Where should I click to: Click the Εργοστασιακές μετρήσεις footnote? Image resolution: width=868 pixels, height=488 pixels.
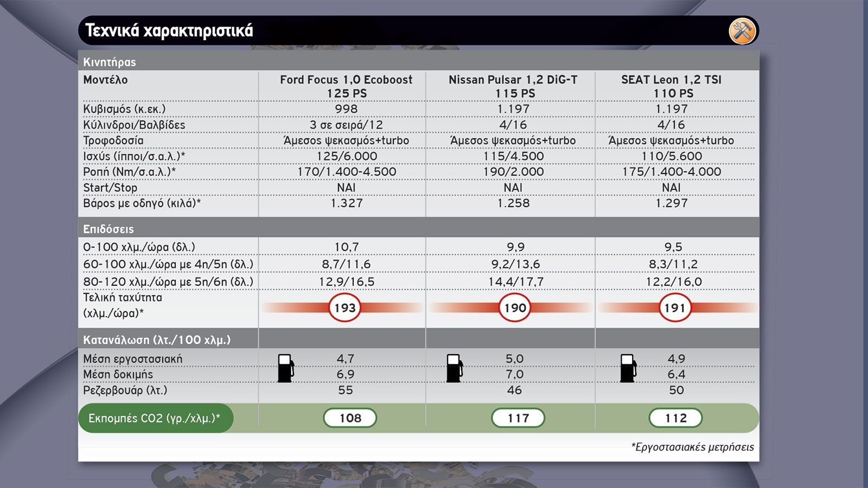pyautogui.click(x=692, y=447)
